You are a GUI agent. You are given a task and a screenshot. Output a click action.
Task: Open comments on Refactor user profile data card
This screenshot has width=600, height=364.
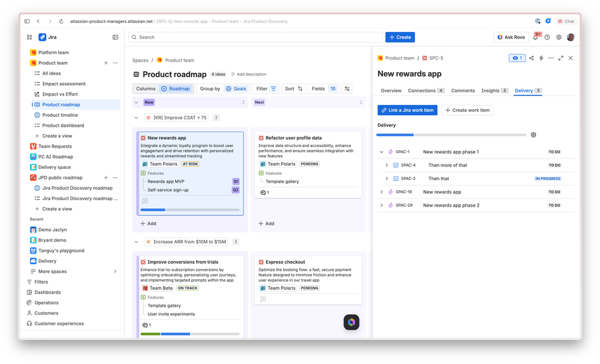(x=265, y=192)
